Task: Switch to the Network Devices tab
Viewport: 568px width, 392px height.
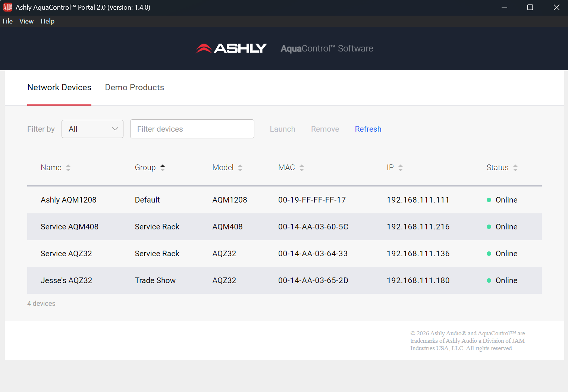Action: point(59,87)
